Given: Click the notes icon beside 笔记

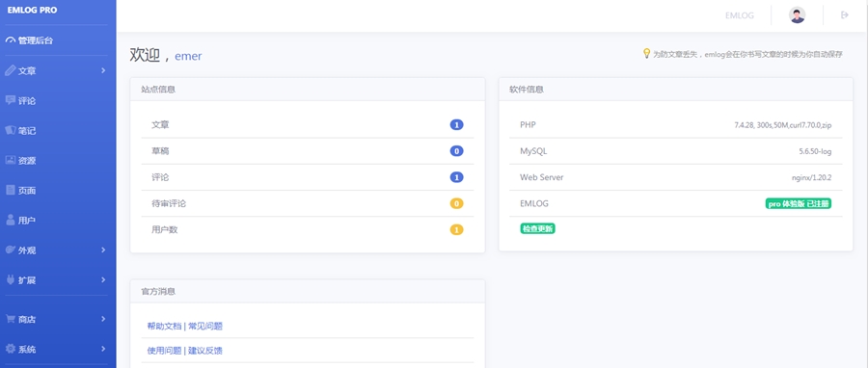Looking at the screenshot, I should coord(11,130).
